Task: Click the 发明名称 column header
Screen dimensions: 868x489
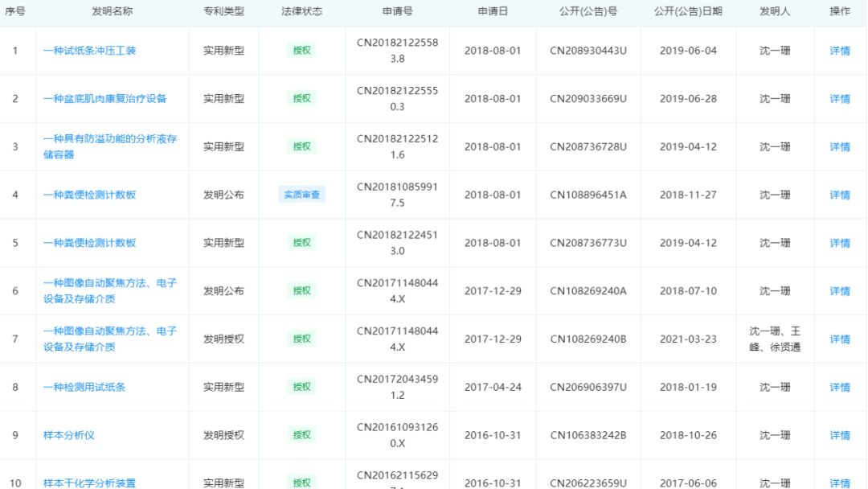Action: tap(112, 11)
